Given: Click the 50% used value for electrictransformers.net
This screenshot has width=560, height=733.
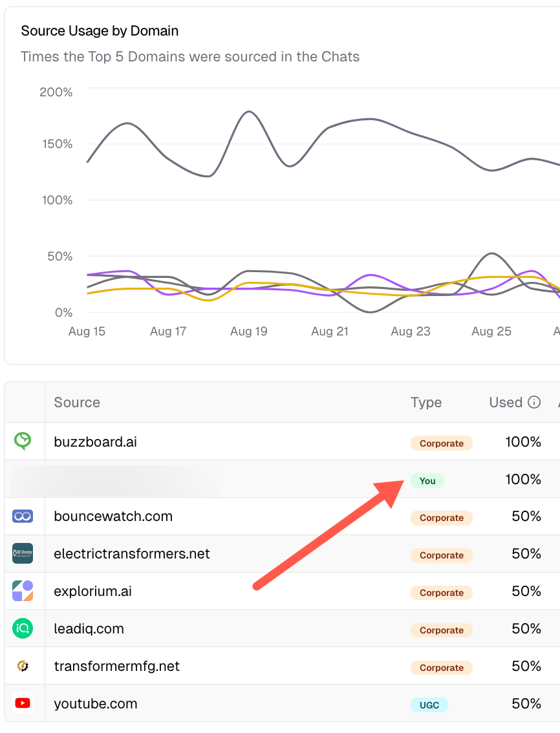Looking at the screenshot, I should [x=526, y=553].
